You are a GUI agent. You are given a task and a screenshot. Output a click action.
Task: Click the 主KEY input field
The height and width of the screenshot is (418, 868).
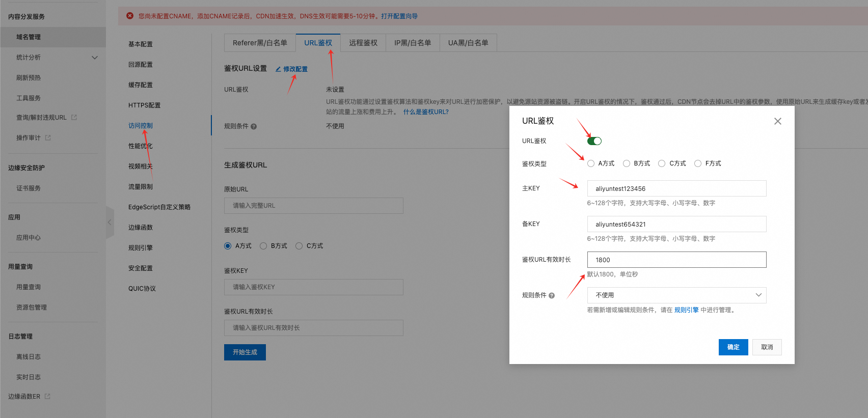676,188
